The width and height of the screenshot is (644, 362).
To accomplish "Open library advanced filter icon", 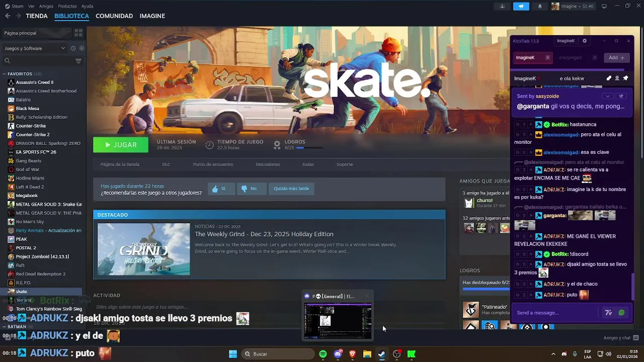I will (x=78, y=61).
